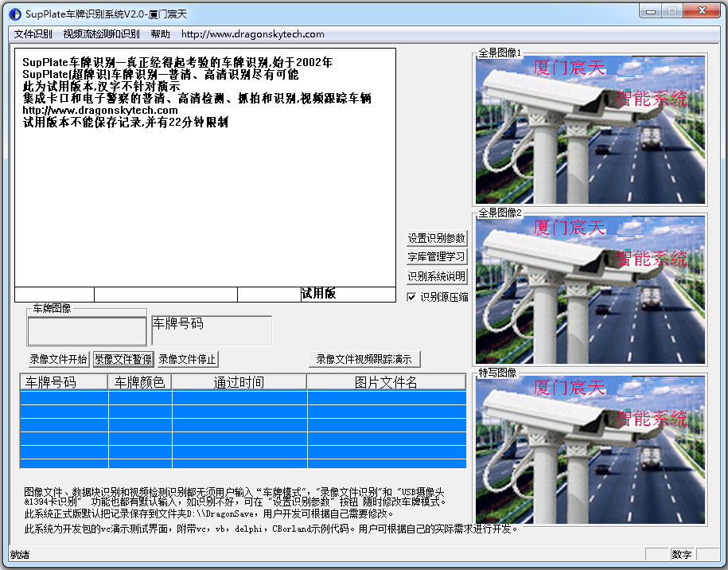728x570 pixels.
Task: Pause with 录像文件暂停 button
Action: click(x=123, y=359)
